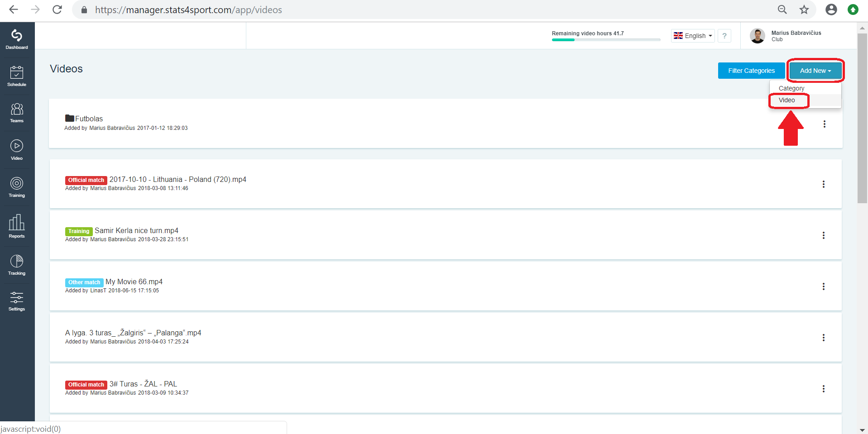This screenshot has height=434, width=868.
Task: Click the Filter Categories button
Action: (x=752, y=71)
